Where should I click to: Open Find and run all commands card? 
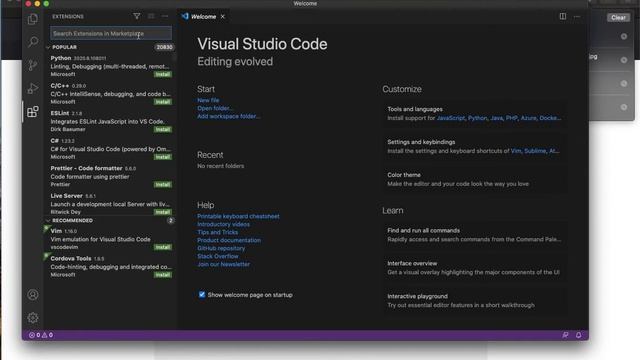click(474, 235)
